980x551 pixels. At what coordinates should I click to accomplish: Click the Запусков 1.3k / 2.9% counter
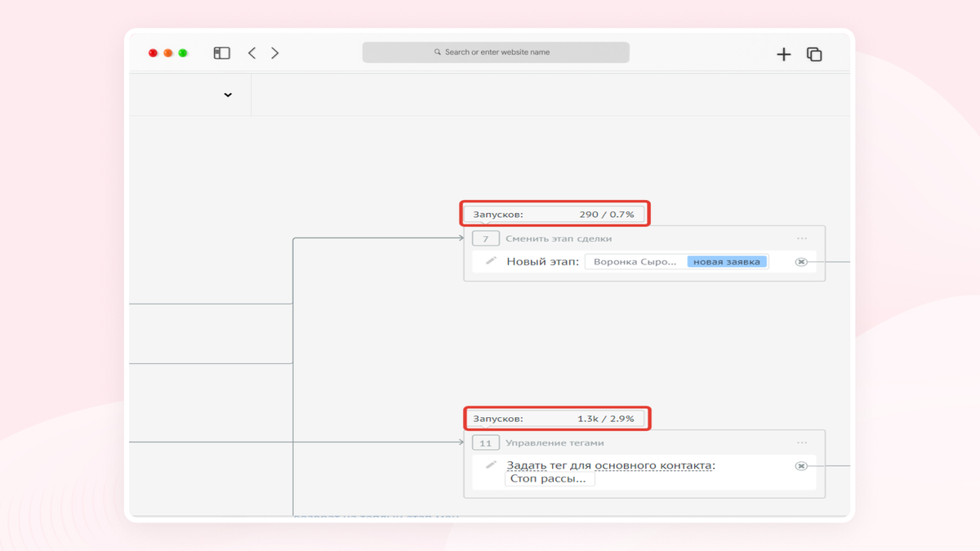click(x=555, y=418)
